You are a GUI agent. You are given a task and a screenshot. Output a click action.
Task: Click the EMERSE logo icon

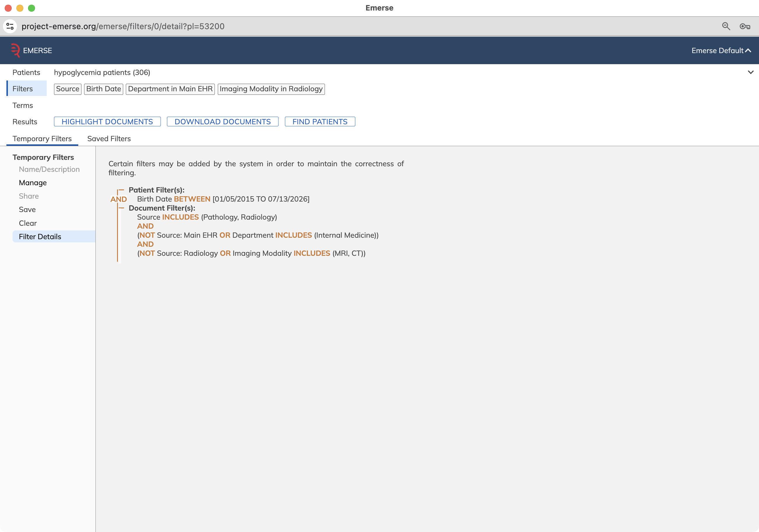(15, 50)
